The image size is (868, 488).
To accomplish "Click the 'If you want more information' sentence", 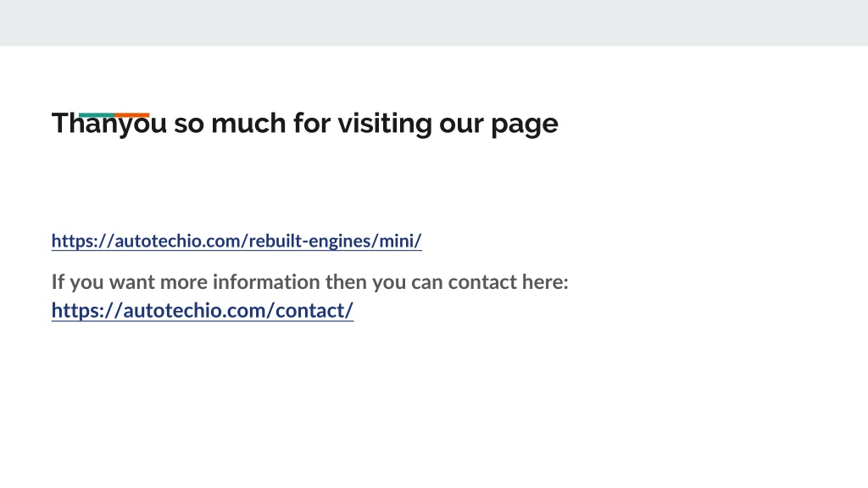I will (x=310, y=281).
